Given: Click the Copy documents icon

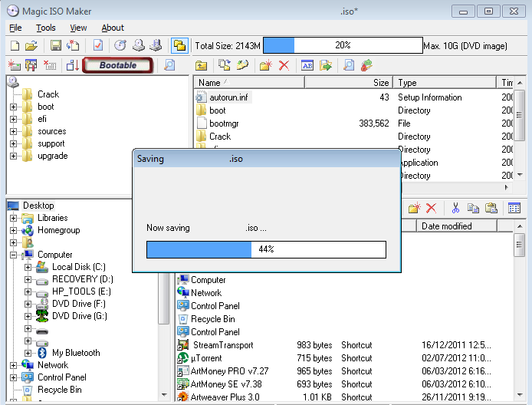Looking at the screenshot, I should pos(473,208).
